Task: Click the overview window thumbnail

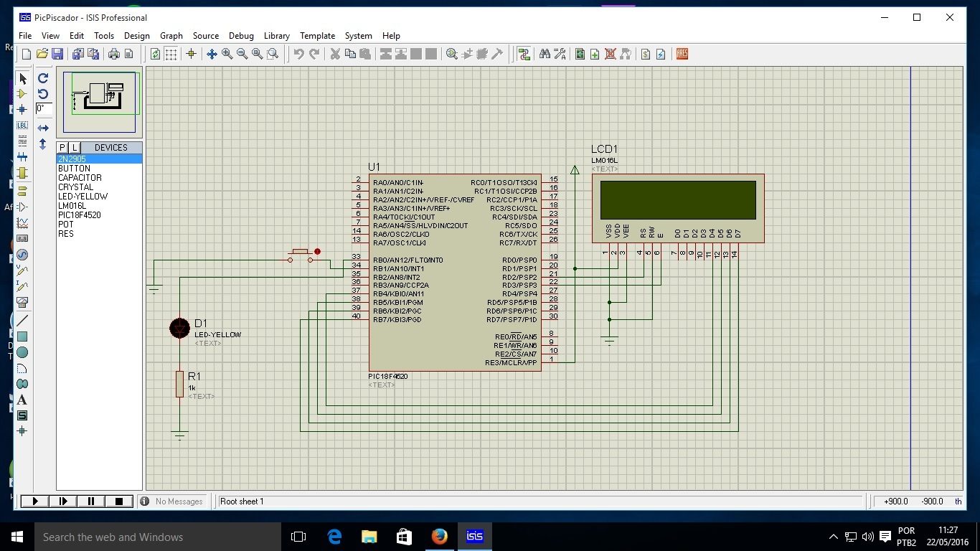Action: (x=100, y=102)
